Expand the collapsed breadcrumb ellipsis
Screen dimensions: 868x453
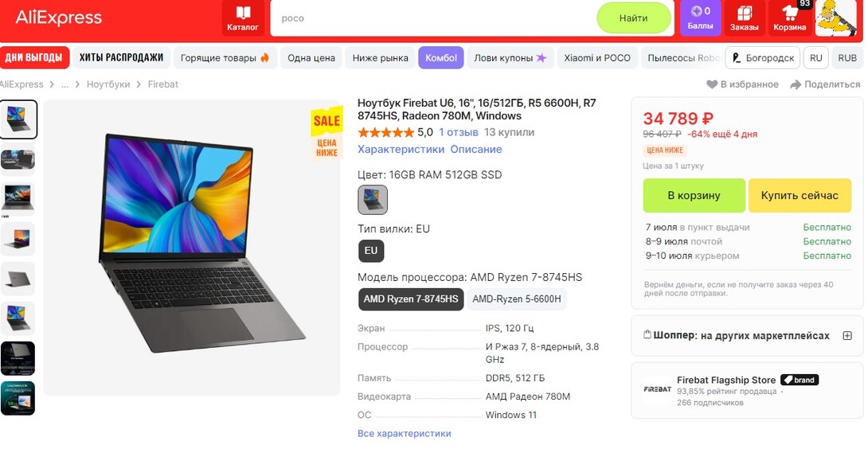point(65,84)
